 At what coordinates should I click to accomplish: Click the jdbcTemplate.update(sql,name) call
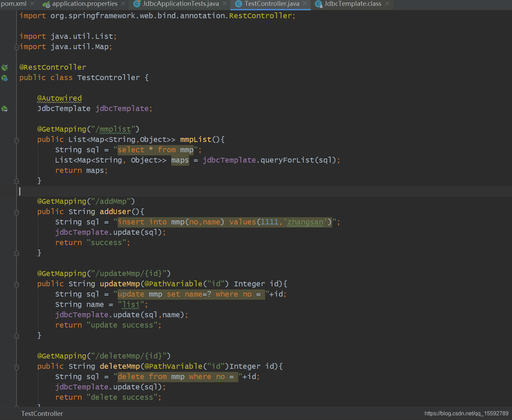(x=122, y=315)
